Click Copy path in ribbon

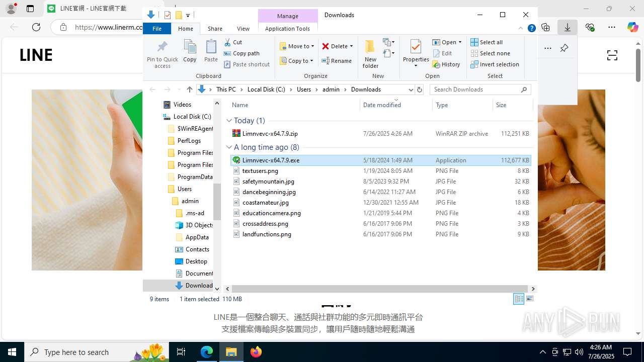[x=242, y=53]
